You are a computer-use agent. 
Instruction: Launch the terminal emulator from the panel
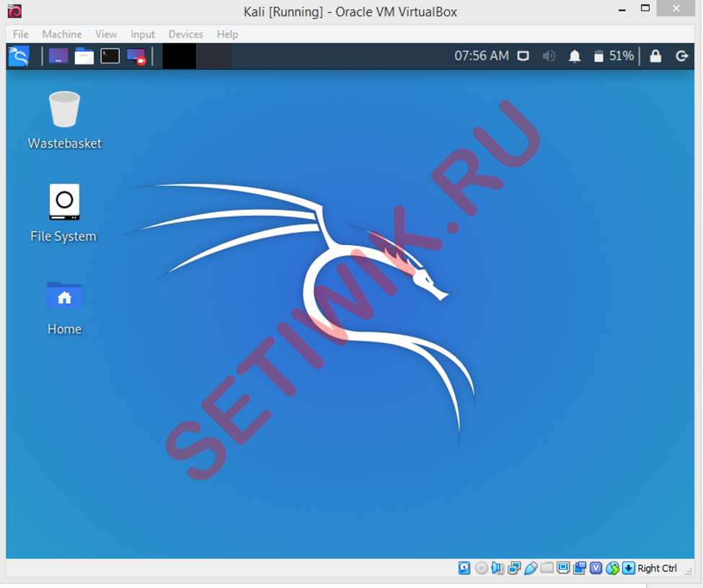tap(110, 56)
